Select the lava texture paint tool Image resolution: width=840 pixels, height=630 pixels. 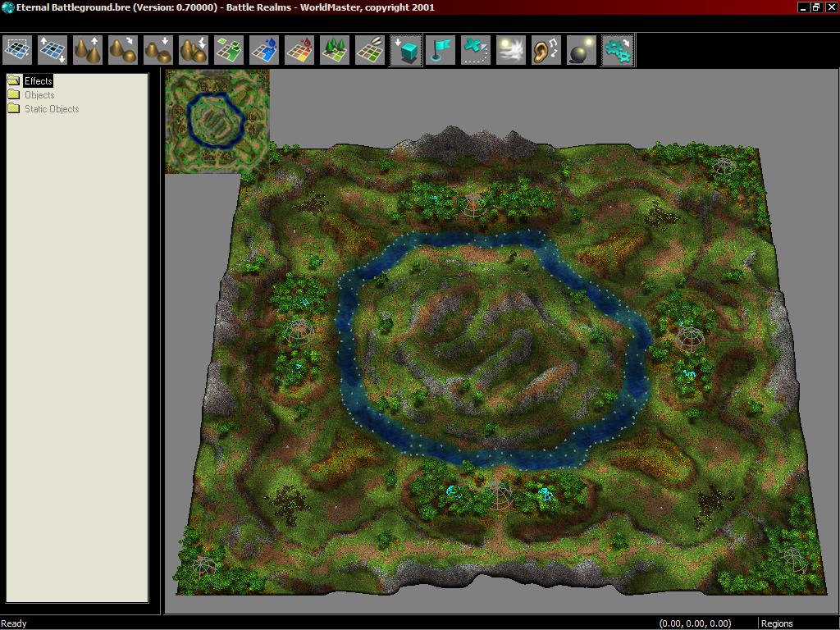[x=299, y=49]
